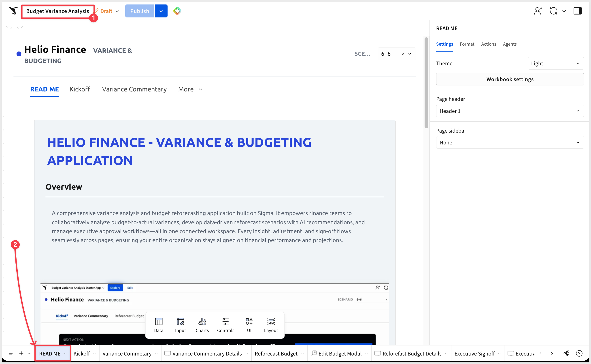Click the plus icon to add page

pos(21,353)
